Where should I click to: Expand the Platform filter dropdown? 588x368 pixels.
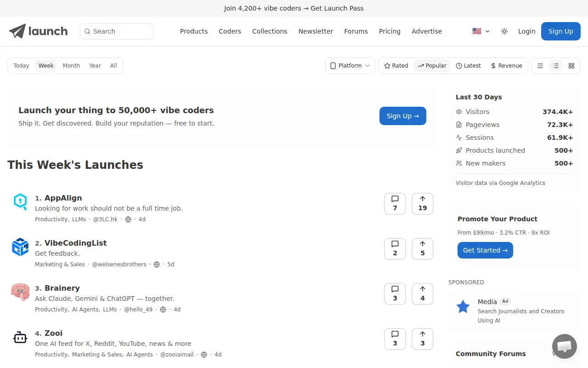tap(350, 66)
